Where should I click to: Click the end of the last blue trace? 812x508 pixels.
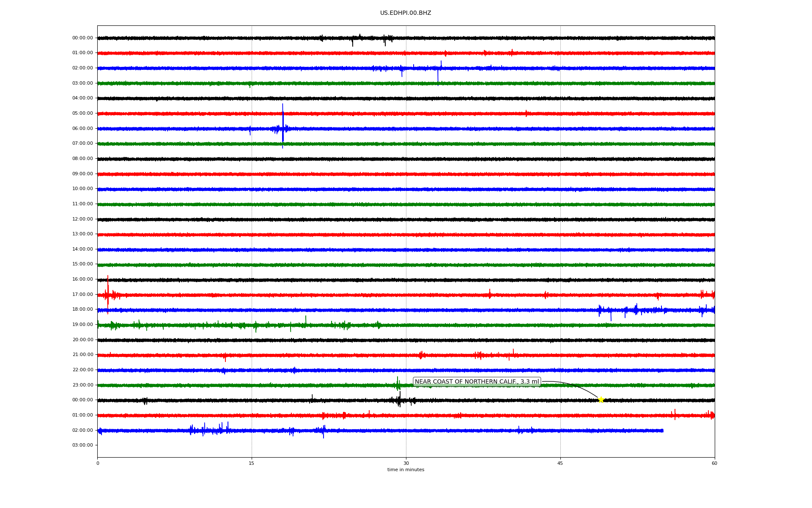click(662, 431)
